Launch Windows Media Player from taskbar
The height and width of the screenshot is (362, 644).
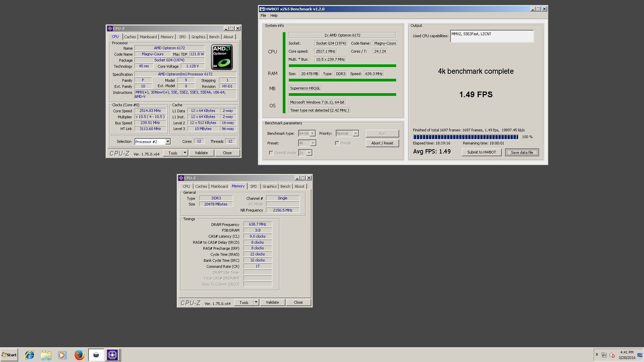tap(62, 355)
